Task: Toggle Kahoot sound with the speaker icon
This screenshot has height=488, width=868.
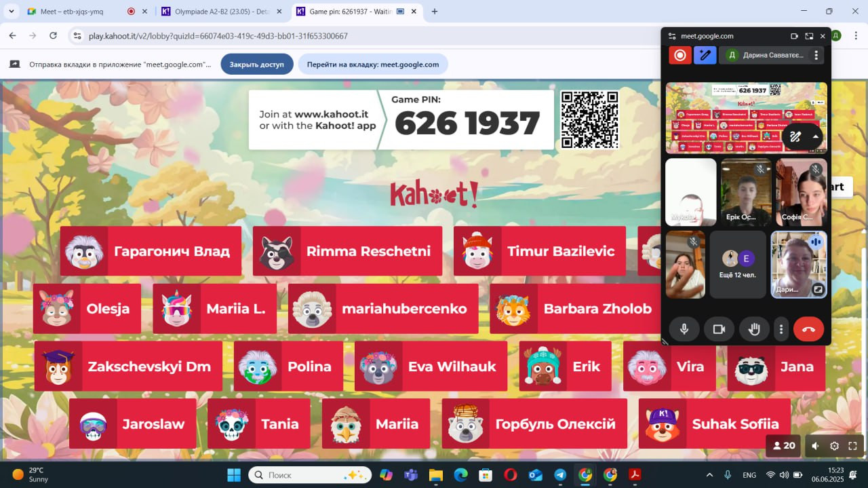Action: (x=815, y=446)
